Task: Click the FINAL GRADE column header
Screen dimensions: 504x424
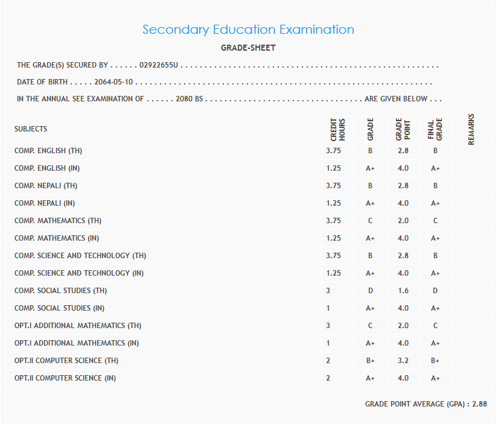Action: pyautogui.click(x=435, y=129)
